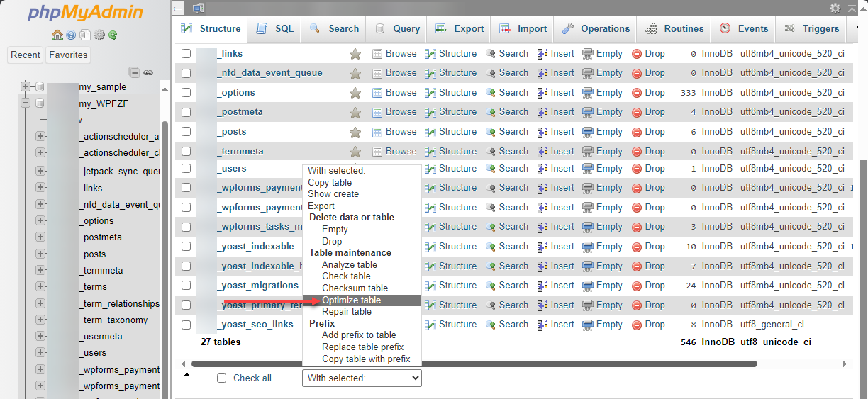This screenshot has height=399, width=868.
Task: Favorite the _termmeta table with star icon
Action: pyautogui.click(x=355, y=152)
